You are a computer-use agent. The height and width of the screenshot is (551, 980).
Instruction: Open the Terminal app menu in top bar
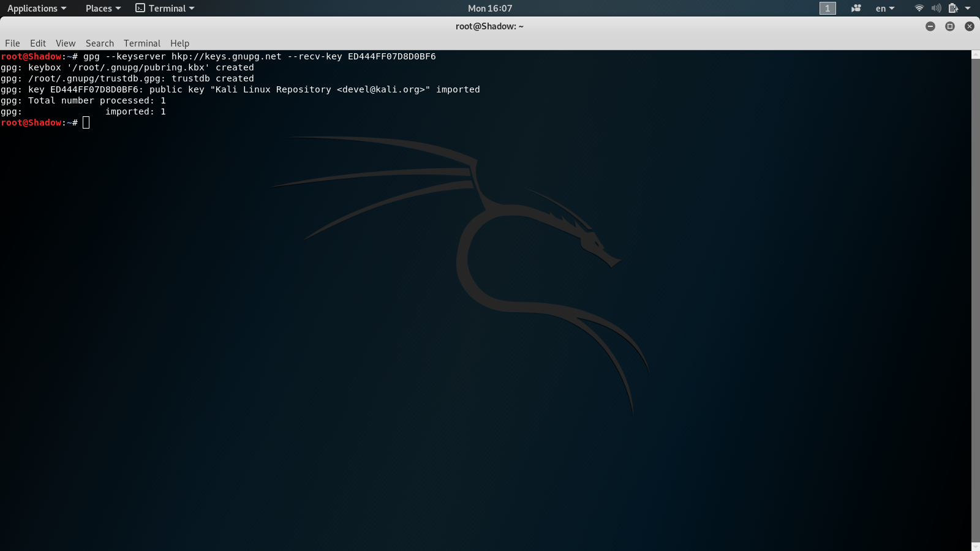tap(165, 9)
